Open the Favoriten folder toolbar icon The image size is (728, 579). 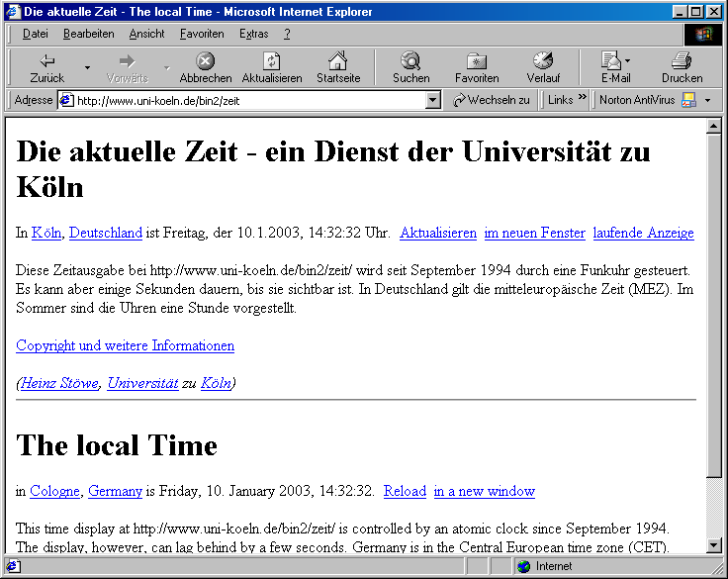point(477,60)
